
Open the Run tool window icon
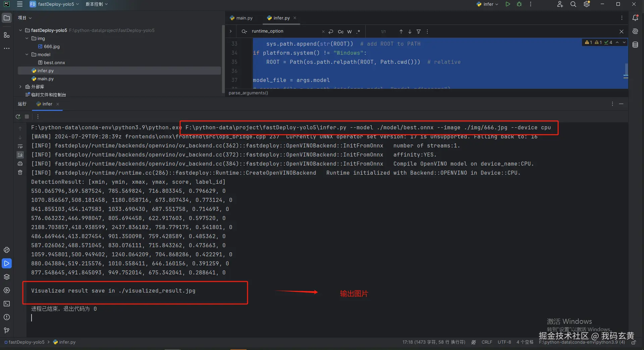(x=7, y=263)
